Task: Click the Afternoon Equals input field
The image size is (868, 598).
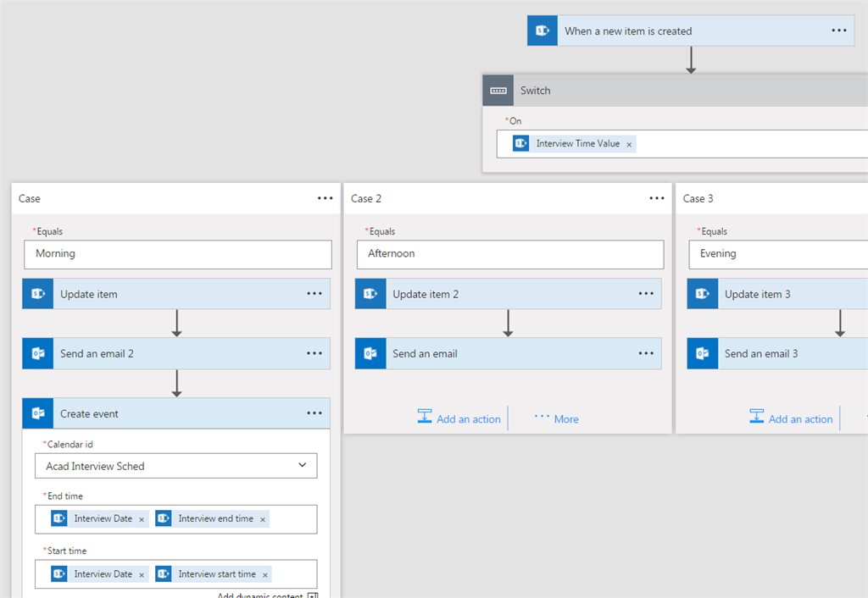Action: [x=509, y=254]
